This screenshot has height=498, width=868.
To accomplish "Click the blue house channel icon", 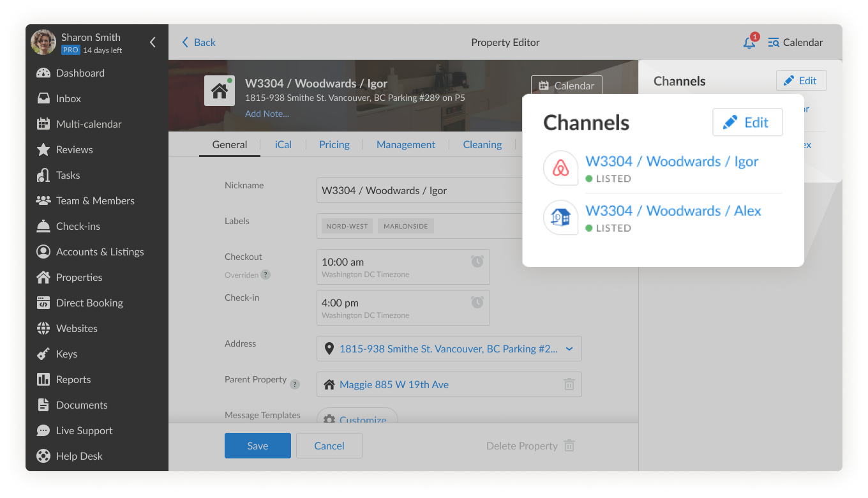I will point(560,218).
